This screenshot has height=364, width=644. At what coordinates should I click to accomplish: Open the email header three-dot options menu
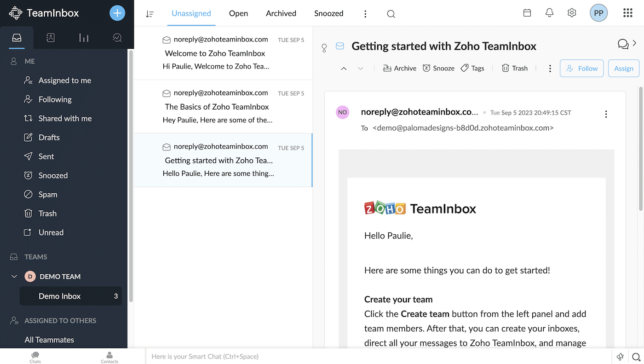(x=606, y=114)
